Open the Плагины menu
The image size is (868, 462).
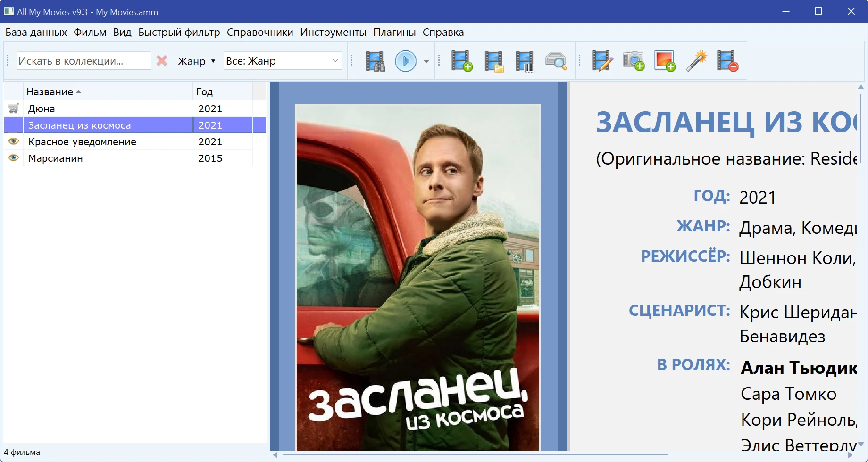point(394,33)
